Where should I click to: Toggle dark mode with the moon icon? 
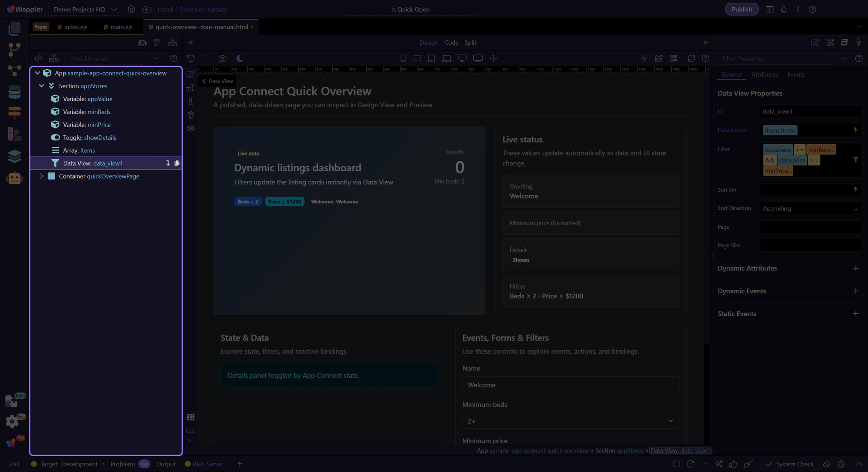pyautogui.click(x=240, y=58)
